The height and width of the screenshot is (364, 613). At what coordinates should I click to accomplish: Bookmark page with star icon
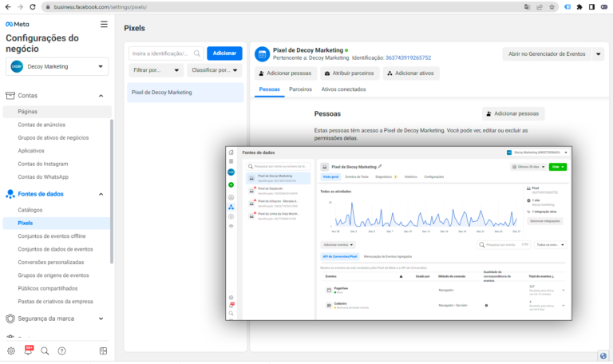(x=552, y=7)
